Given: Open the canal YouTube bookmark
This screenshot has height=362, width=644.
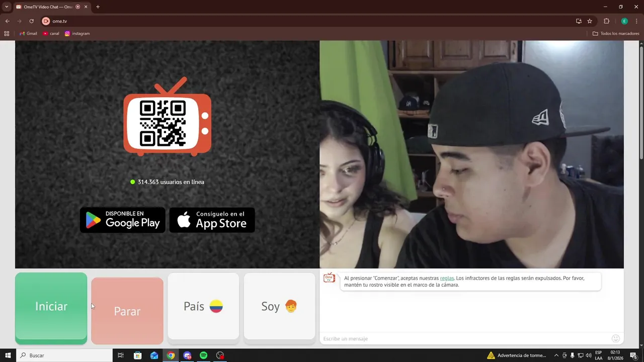Looking at the screenshot, I should [51, 33].
